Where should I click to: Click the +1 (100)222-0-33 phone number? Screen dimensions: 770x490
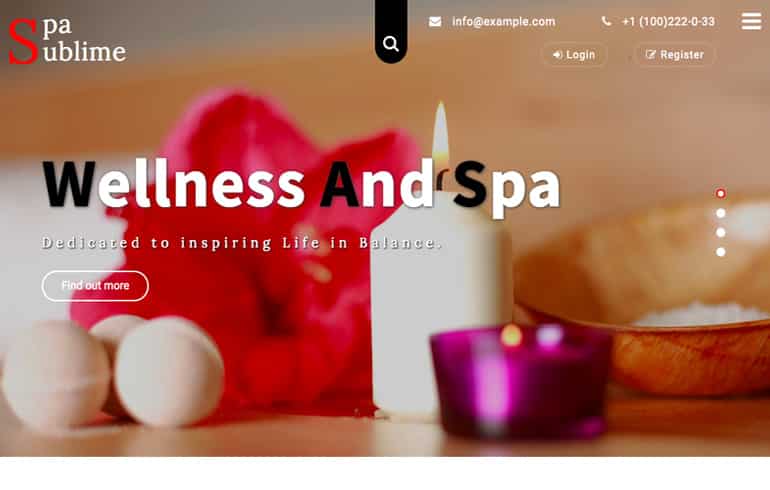(x=668, y=22)
